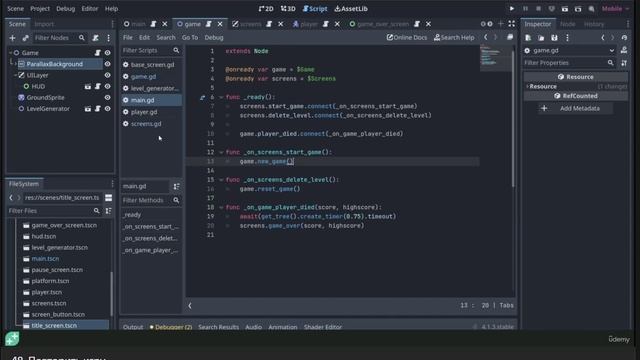The height and width of the screenshot is (360, 640).
Task: Hide the ParallaxBackground node
Action: tap(107, 64)
